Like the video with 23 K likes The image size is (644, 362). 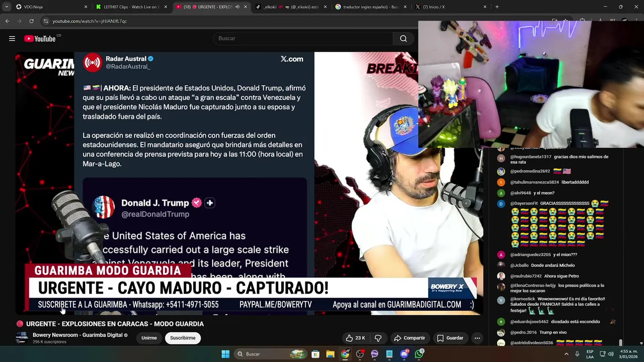(355, 338)
